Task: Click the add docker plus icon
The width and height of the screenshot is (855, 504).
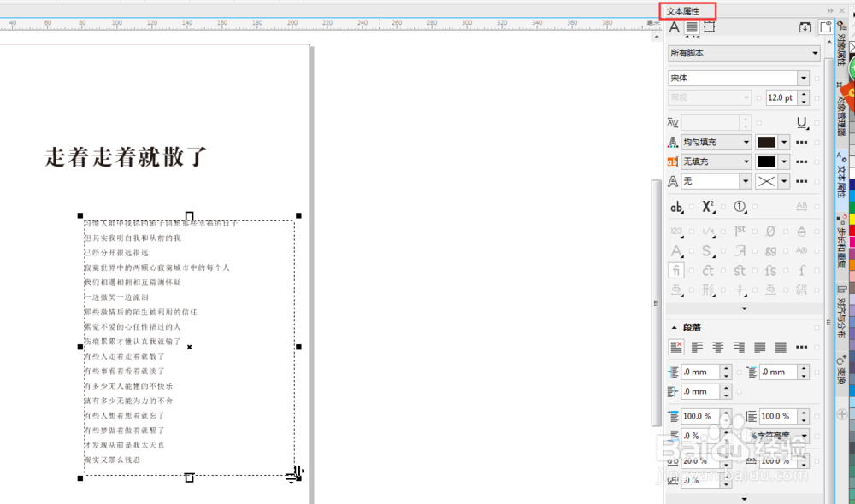Action: point(842,414)
